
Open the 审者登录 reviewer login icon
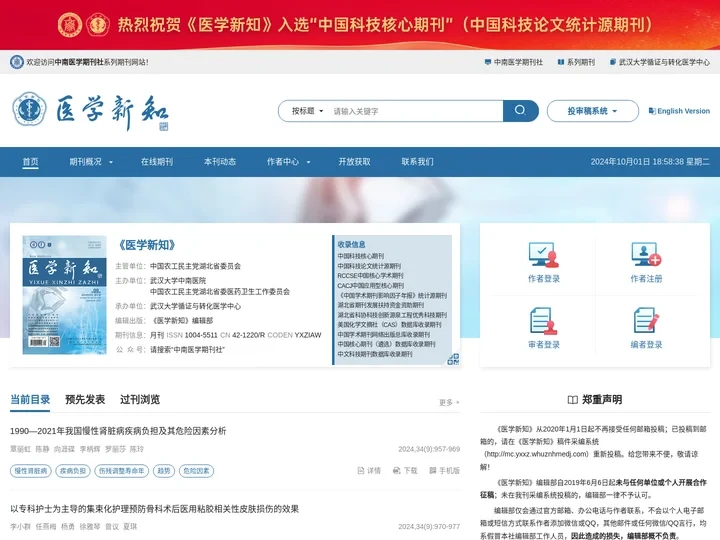(544, 321)
